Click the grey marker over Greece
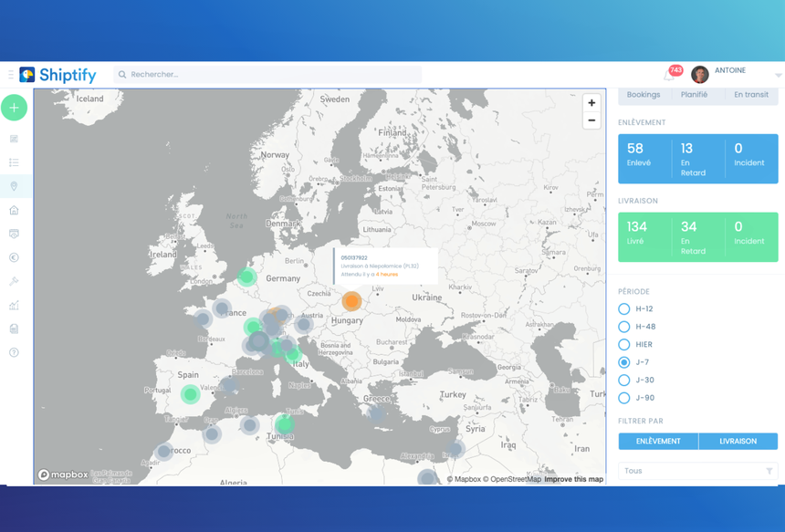 point(375,413)
